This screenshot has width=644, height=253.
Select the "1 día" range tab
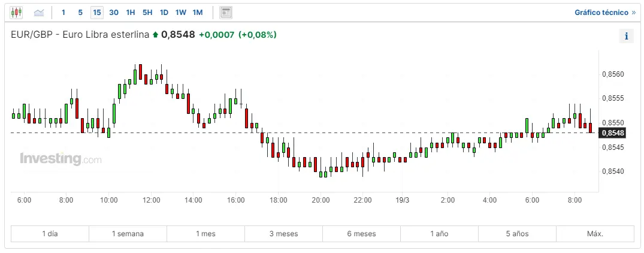tap(50, 234)
